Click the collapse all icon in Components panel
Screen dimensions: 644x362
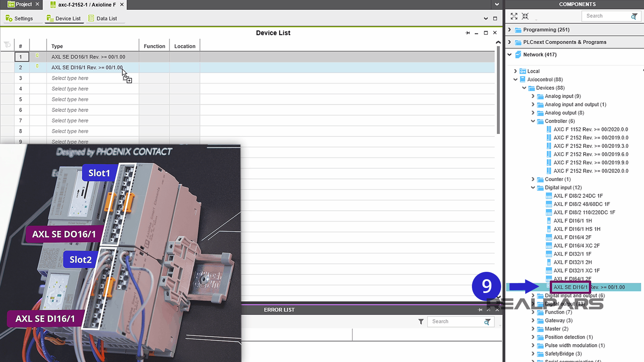525,16
